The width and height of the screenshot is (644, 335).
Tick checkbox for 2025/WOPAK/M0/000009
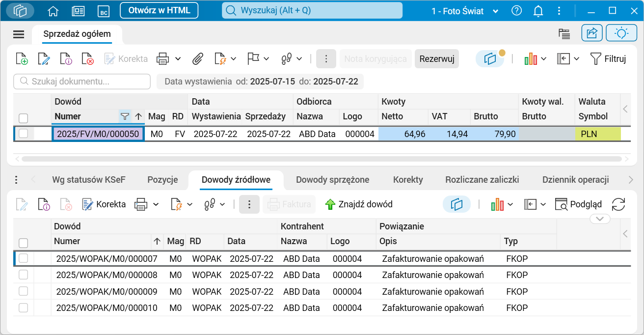(x=23, y=291)
